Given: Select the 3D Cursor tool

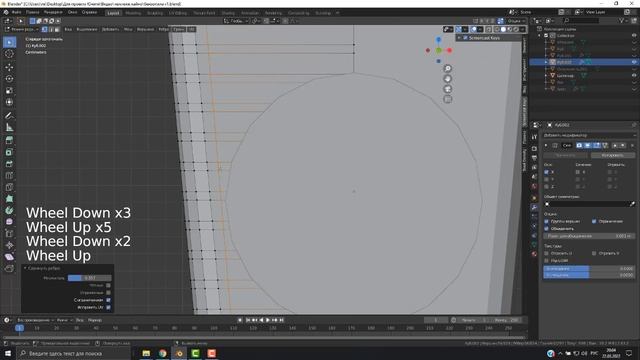Looking at the screenshot, I should (x=9, y=54).
